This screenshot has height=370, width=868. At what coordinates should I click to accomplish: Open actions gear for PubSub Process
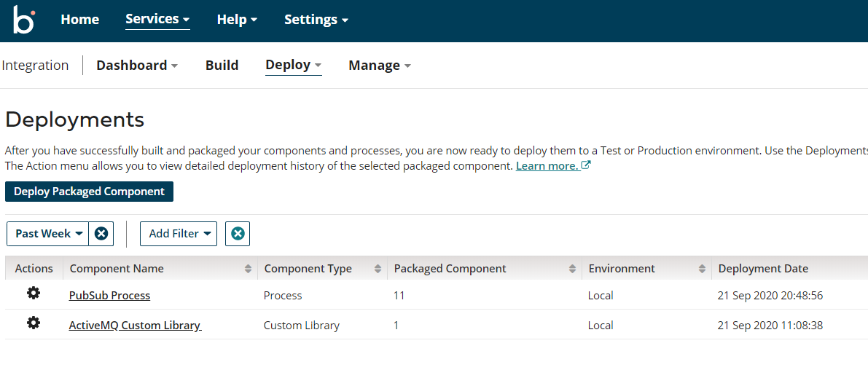coord(34,293)
